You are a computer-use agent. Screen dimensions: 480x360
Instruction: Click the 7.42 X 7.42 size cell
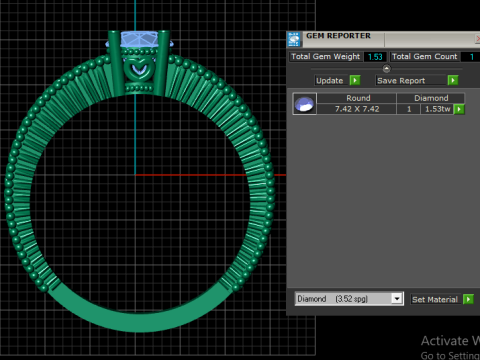(x=356, y=109)
